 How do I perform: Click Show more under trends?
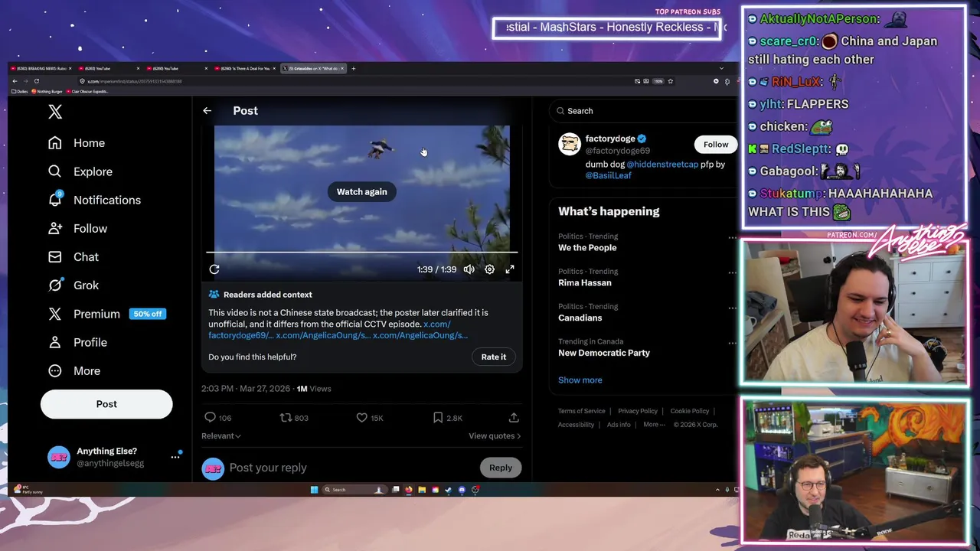(x=580, y=380)
